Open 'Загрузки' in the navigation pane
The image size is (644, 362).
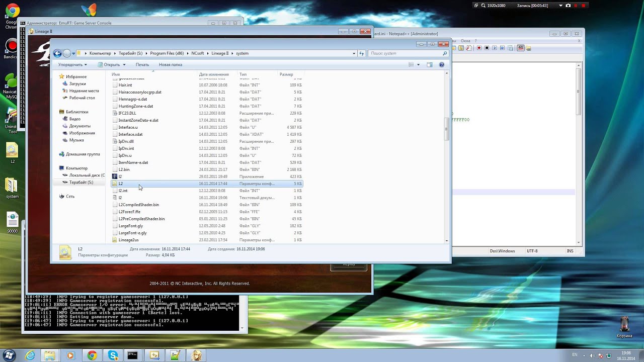click(77, 84)
